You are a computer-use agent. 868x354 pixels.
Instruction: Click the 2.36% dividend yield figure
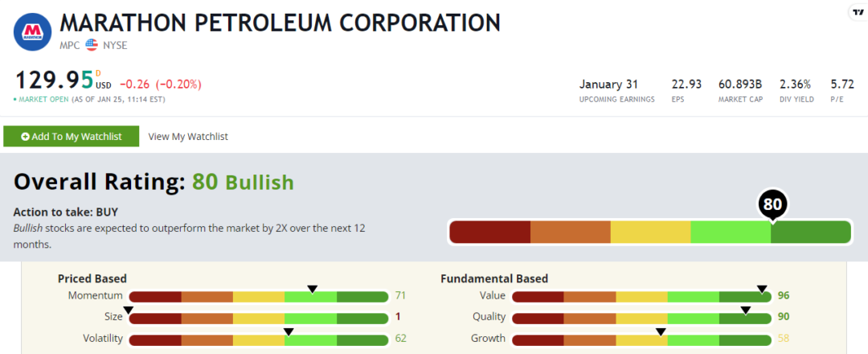click(795, 84)
